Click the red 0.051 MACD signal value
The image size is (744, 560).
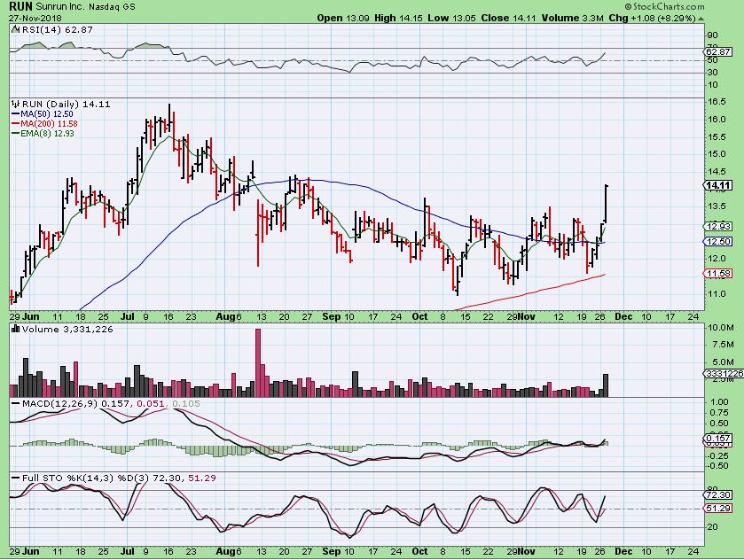tap(151, 403)
